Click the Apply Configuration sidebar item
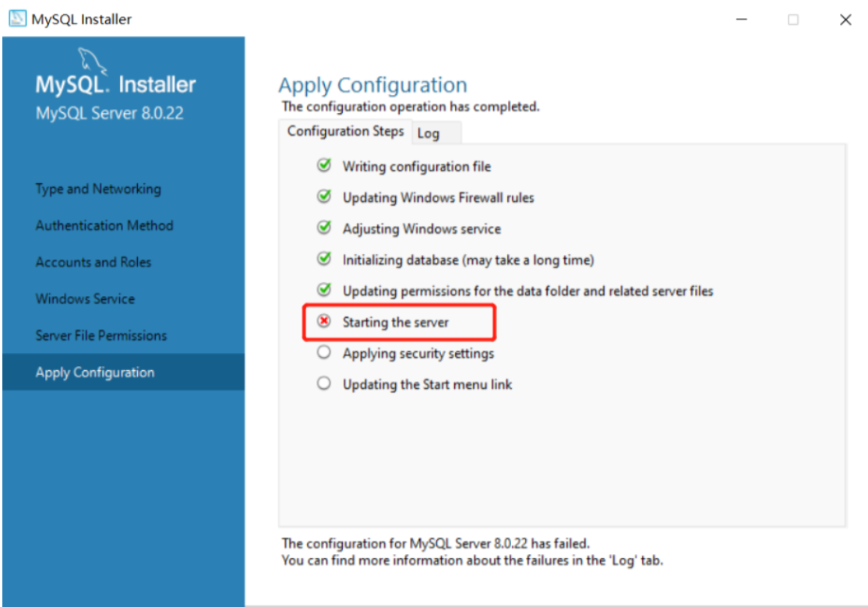This screenshot has width=868, height=607. pyautogui.click(x=97, y=372)
